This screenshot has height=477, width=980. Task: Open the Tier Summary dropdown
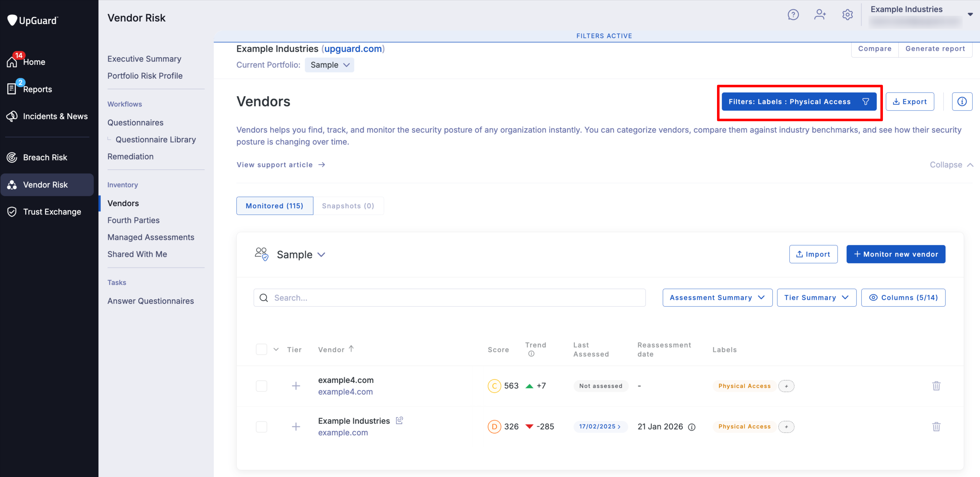click(x=816, y=298)
